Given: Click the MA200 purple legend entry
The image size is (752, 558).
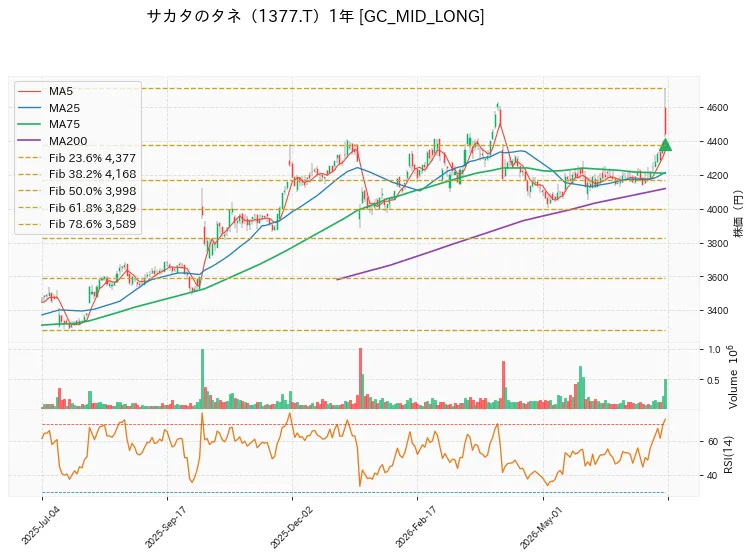Looking at the screenshot, I should (x=52, y=141).
